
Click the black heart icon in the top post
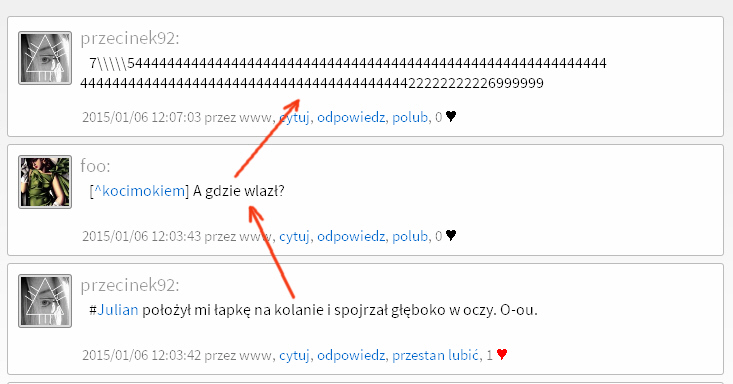pyautogui.click(x=451, y=116)
